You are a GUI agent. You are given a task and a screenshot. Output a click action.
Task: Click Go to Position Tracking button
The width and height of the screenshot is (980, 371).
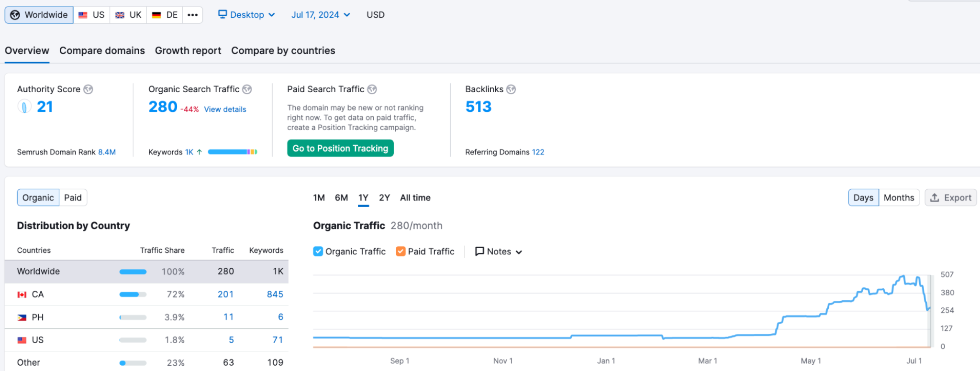point(340,148)
